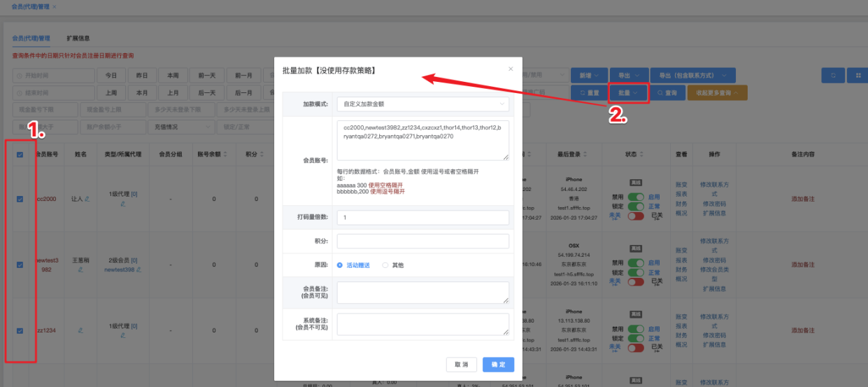Open the 充值情况 dropdown filter
Screen dimensions: 868x387
coord(180,127)
